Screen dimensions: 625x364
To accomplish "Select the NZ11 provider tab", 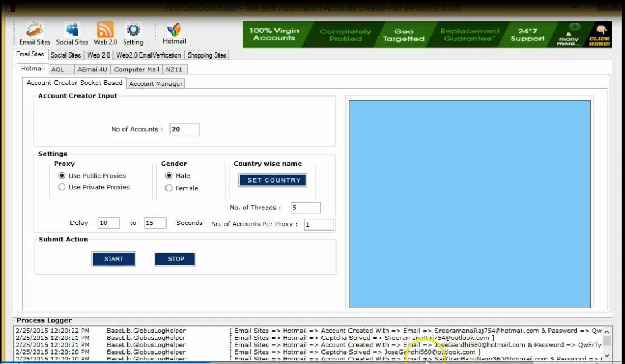I will [174, 70].
